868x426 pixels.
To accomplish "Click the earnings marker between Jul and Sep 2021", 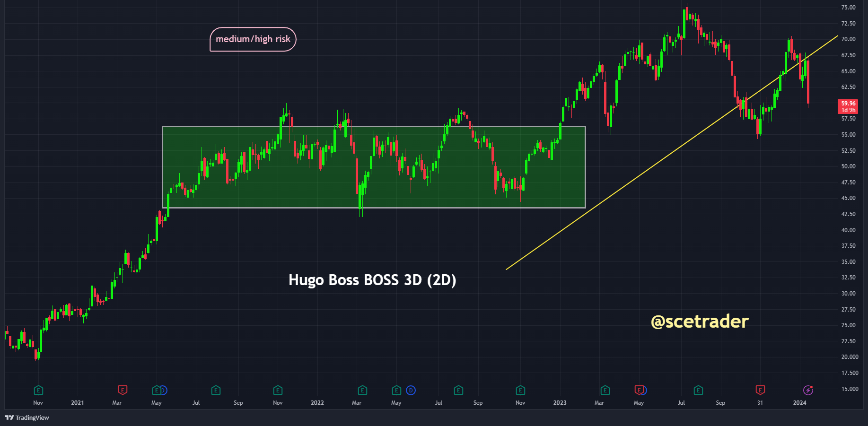I will point(216,390).
